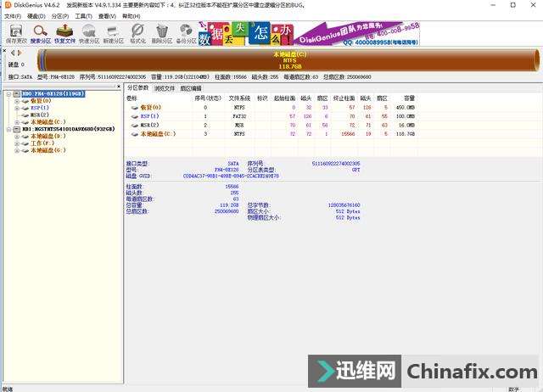Switch to the 浏览文件 tab
Image resolution: width=543 pixels, height=392 pixels.
point(165,88)
